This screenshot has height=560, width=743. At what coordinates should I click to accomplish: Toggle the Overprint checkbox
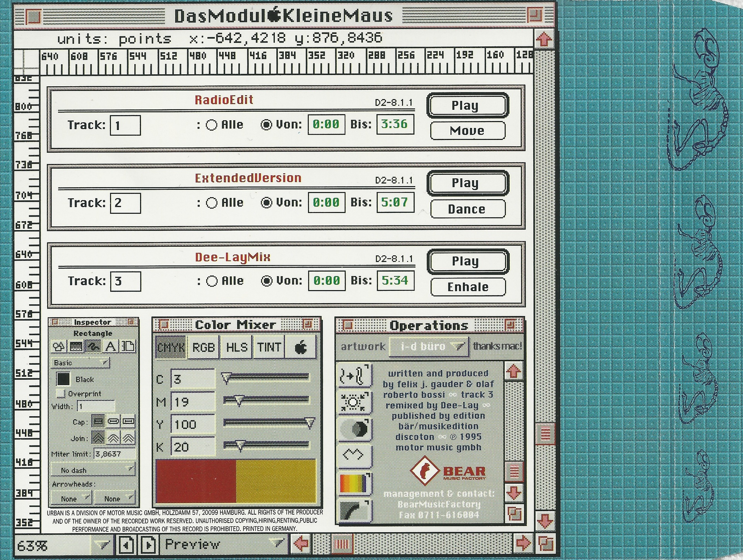[x=61, y=394]
